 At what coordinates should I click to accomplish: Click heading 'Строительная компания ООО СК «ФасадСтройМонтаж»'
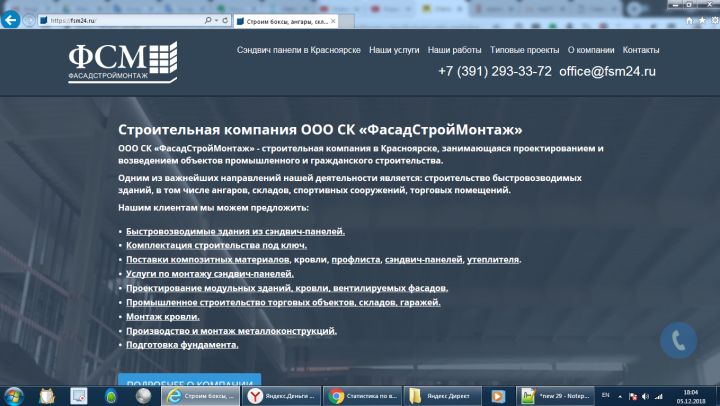tap(320, 130)
